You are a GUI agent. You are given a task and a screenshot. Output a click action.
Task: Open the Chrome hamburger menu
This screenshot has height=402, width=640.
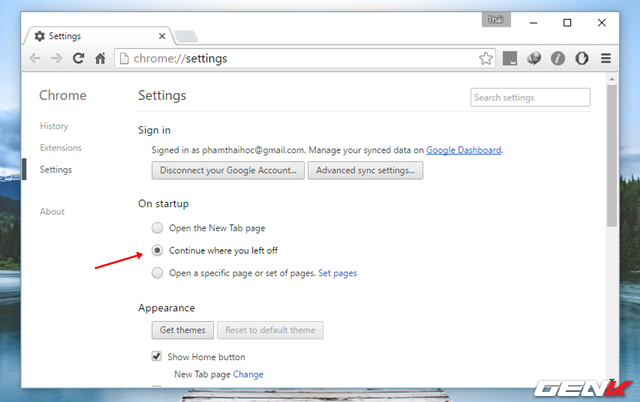[x=605, y=58]
